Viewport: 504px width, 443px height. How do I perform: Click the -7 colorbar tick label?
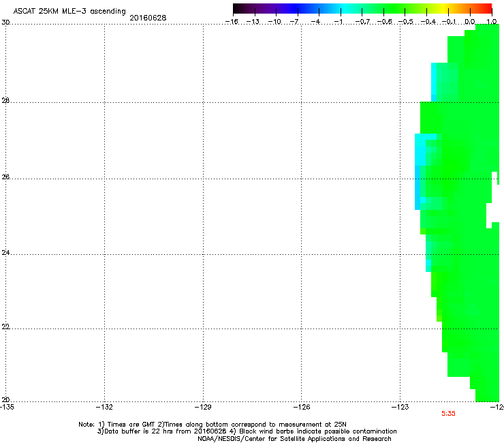294,22
